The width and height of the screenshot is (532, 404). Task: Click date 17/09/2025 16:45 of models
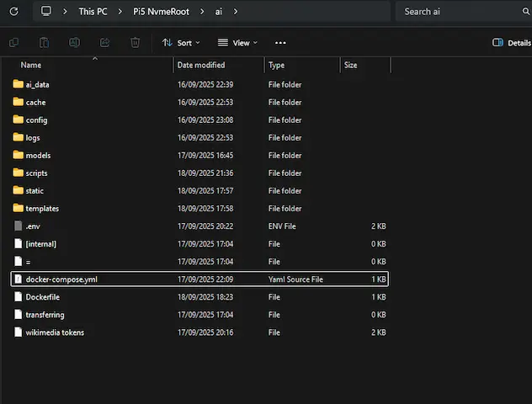pyautogui.click(x=205, y=156)
